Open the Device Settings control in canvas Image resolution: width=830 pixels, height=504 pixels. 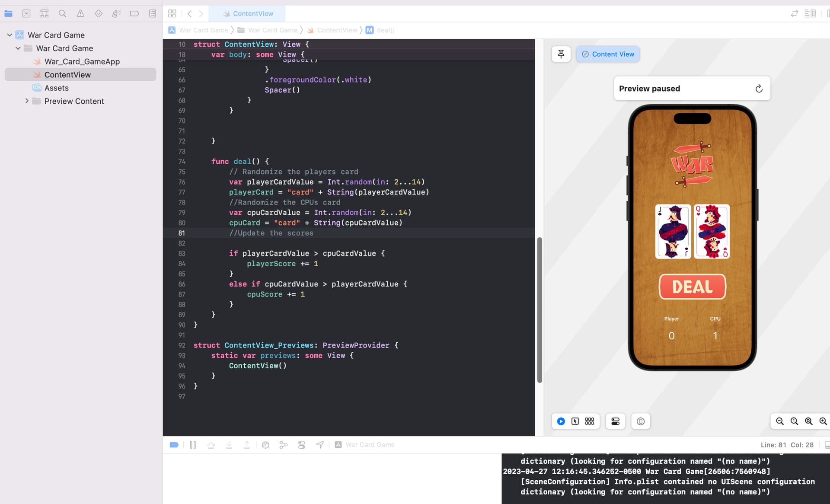tap(615, 421)
